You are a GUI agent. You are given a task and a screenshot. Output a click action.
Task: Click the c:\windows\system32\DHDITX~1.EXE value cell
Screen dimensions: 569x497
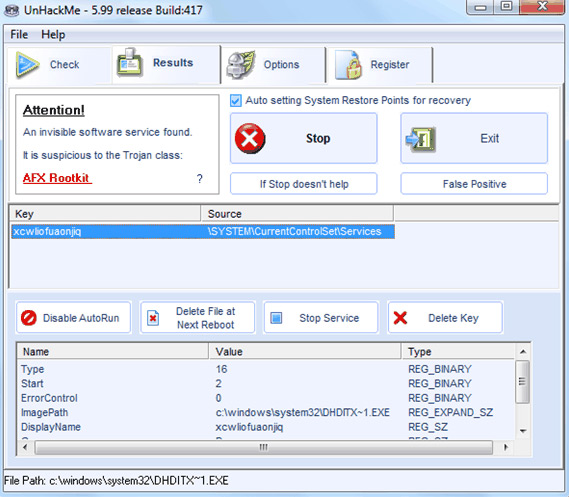click(x=303, y=412)
